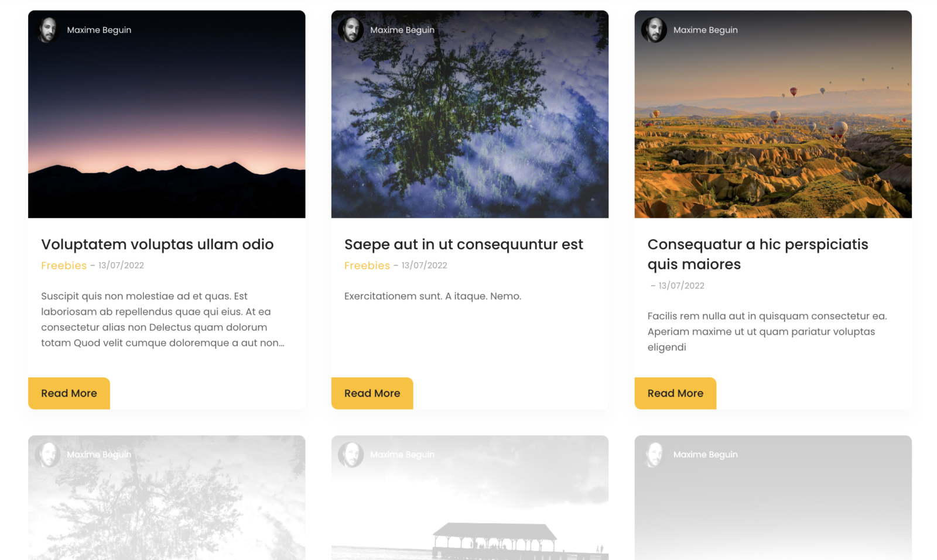937x560 pixels.
Task: Click Maxime Beguin name on sunset card
Action: [99, 30]
